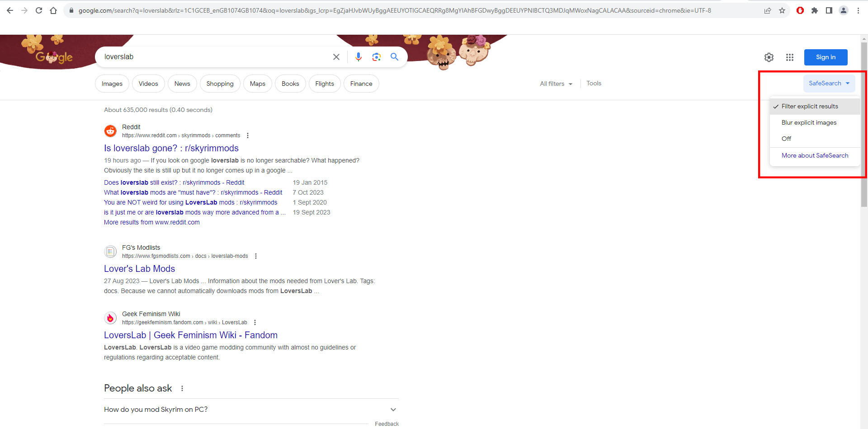Viewport: 868px width, 429px height.
Task: Open 'You are NOT weird for using LoversLab mods' sublink
Action: tap(191, 203)
